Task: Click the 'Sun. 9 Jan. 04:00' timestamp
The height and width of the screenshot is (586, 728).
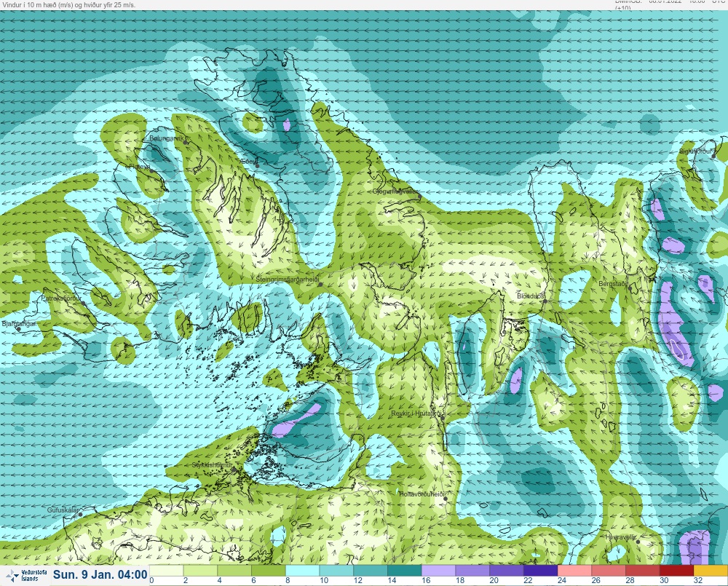Action: (100, 574)
